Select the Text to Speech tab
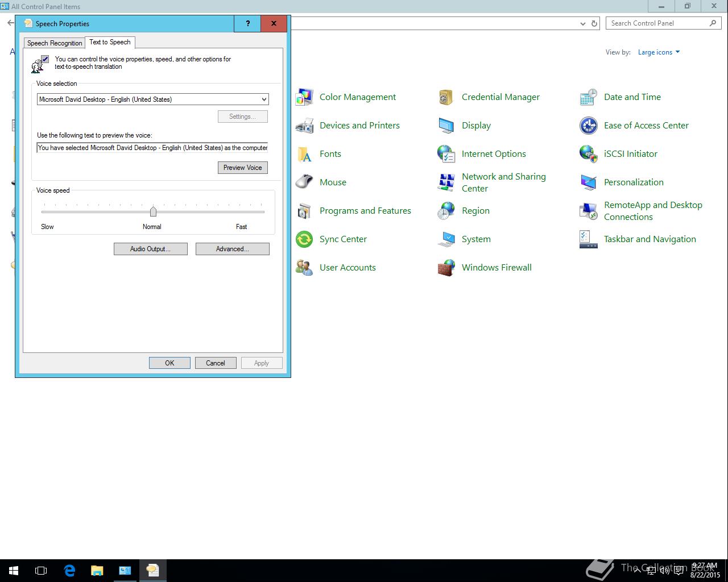 click(110, 42)
